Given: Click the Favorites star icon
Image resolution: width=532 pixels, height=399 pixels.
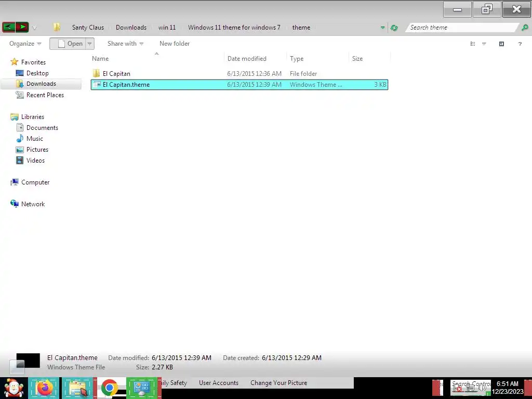Looking at the screenshot, I should [x=14, y=62].
